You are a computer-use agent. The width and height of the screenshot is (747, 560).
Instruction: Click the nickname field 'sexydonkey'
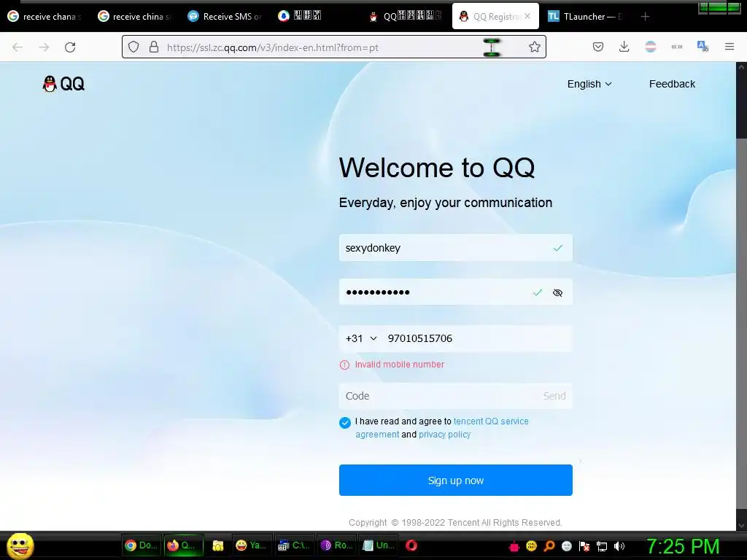(455, 248)
